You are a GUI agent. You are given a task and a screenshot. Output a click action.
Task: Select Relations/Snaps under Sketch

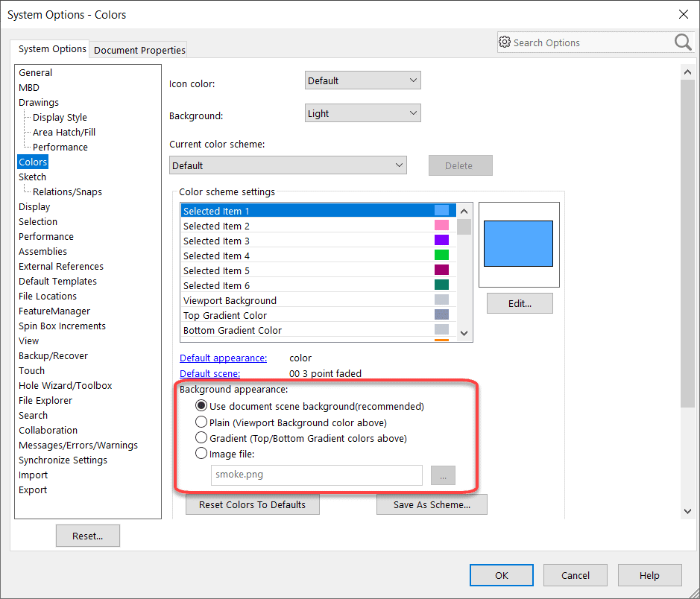pyautogui.click(x=67, y=191)
